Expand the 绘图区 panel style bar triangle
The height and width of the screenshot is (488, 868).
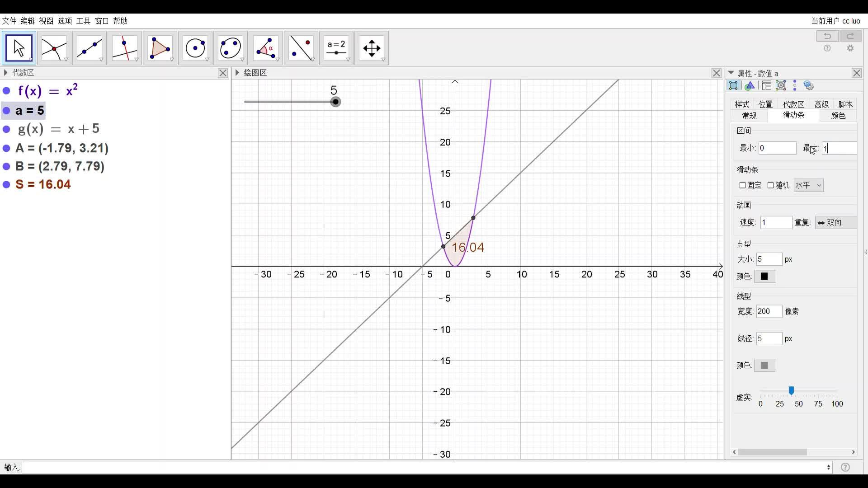(237, 73)
